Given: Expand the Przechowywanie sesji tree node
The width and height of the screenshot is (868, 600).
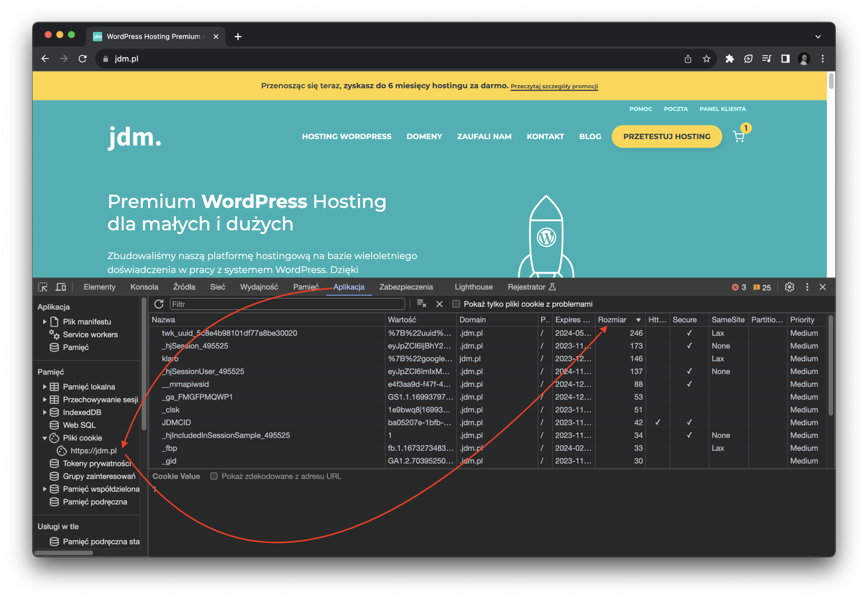Looking at the screenshot, I should click(x=45, y=399).
